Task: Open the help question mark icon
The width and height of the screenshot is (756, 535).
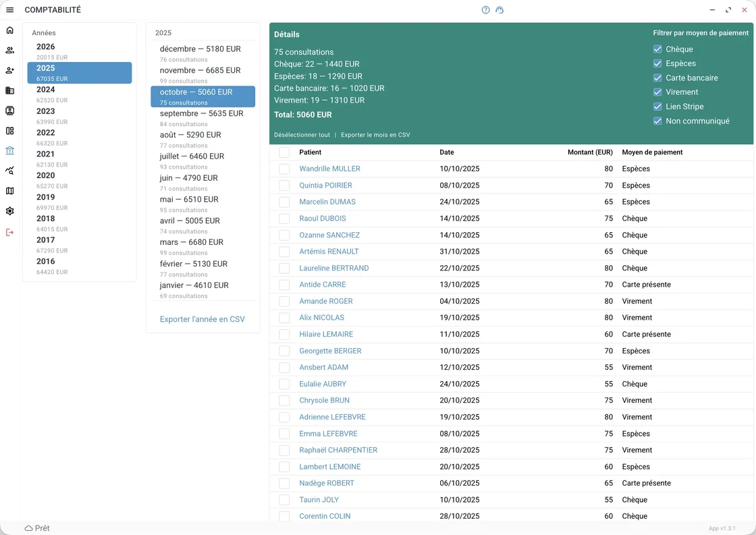Action: (485, 9)
